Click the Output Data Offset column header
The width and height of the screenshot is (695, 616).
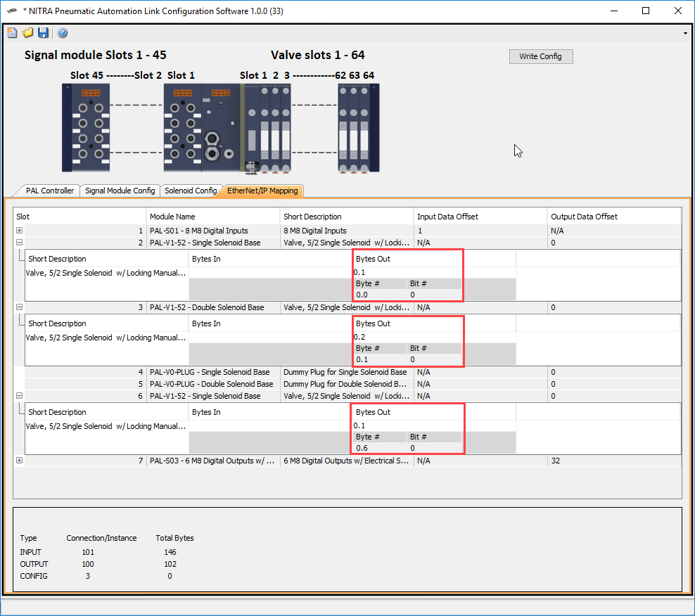[614, 217]
